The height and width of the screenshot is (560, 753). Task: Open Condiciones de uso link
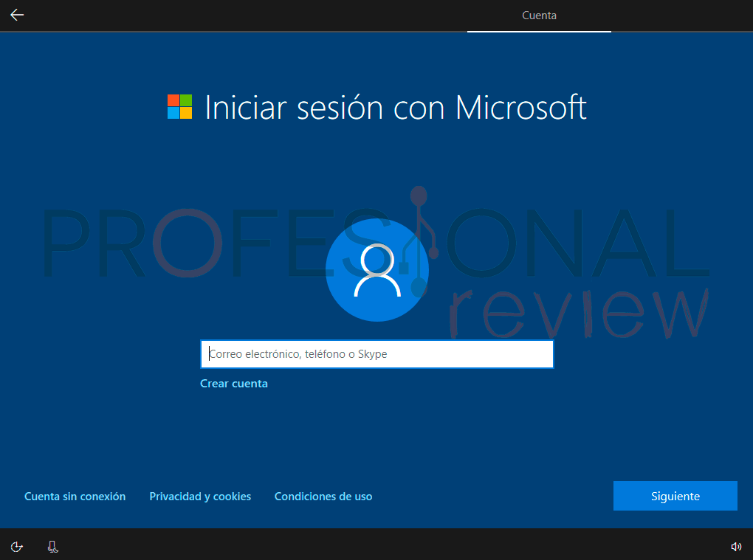[323, 497]
